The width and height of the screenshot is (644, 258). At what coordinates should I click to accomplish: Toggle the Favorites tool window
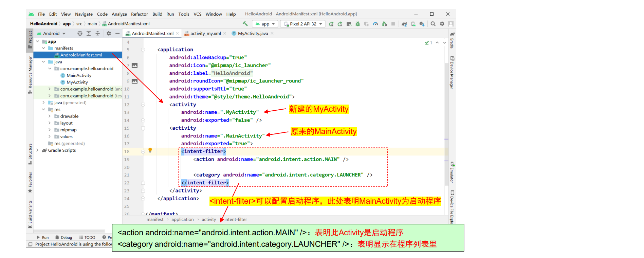[30, 182]
